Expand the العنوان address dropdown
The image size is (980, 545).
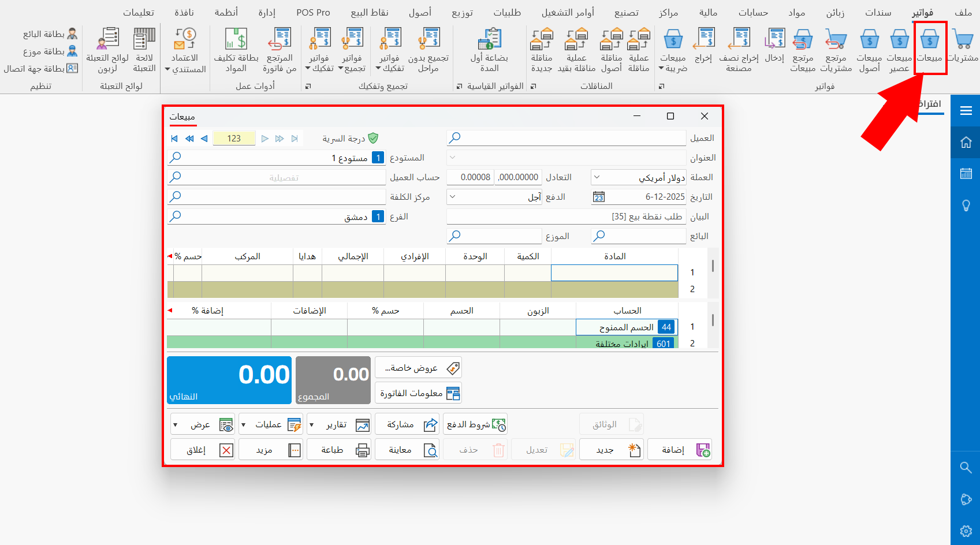tap(453, 157)
